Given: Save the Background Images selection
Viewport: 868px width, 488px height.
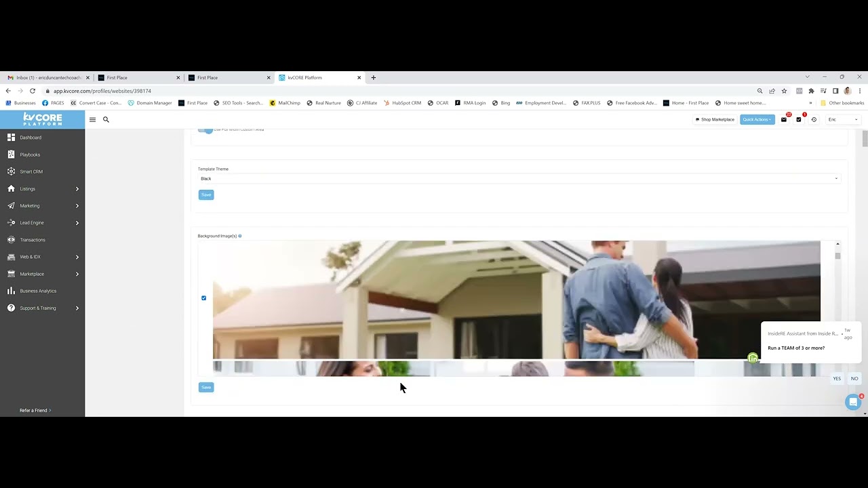Looking at the screenshot, I should point(206,387).
